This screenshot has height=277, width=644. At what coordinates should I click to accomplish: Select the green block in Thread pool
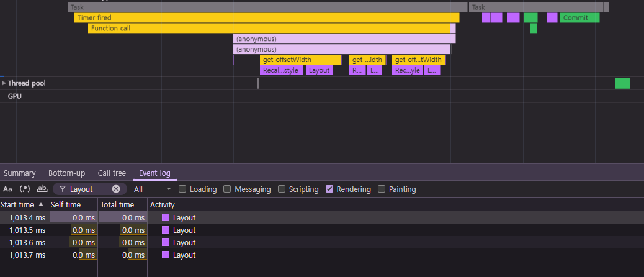click(623, 83)
